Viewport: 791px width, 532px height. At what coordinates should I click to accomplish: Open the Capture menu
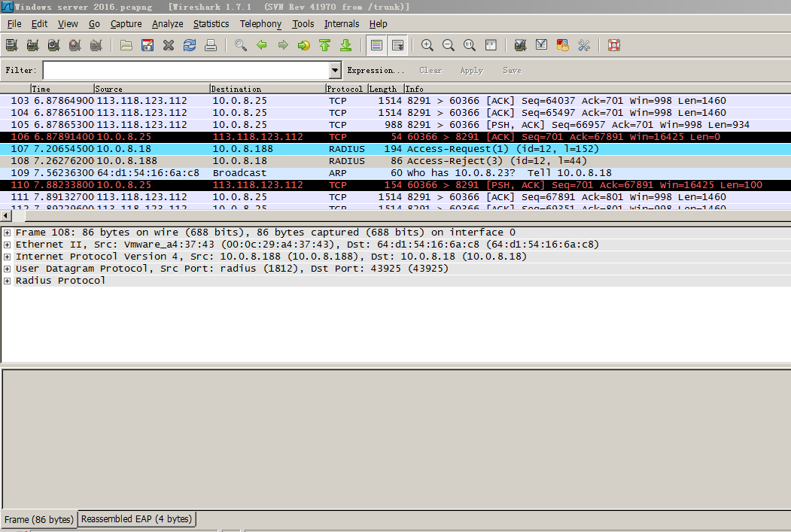pos(126,23)
